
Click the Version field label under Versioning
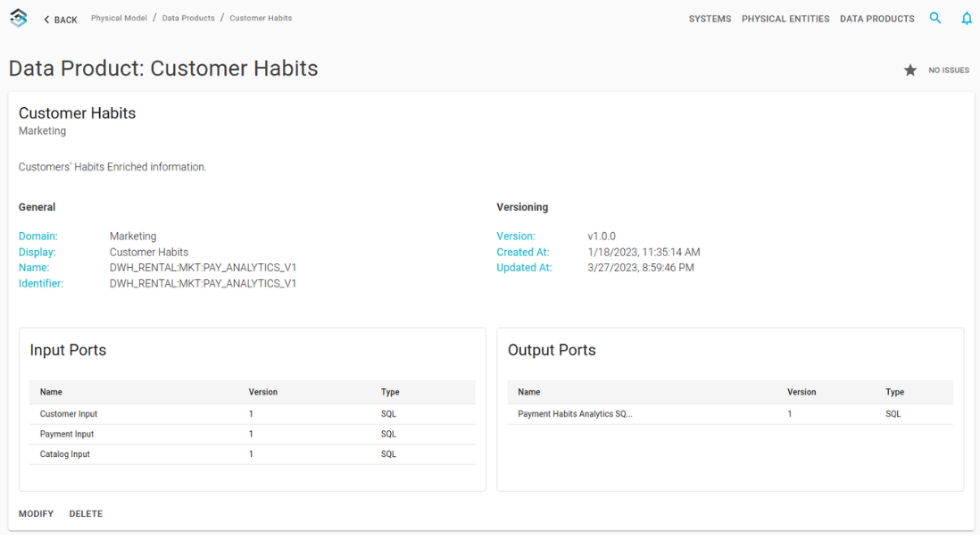coord(516,237)
